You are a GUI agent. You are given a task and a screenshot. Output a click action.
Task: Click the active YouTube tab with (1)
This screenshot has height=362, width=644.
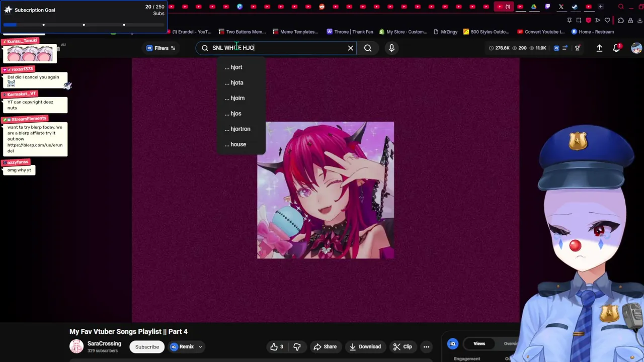504,7
